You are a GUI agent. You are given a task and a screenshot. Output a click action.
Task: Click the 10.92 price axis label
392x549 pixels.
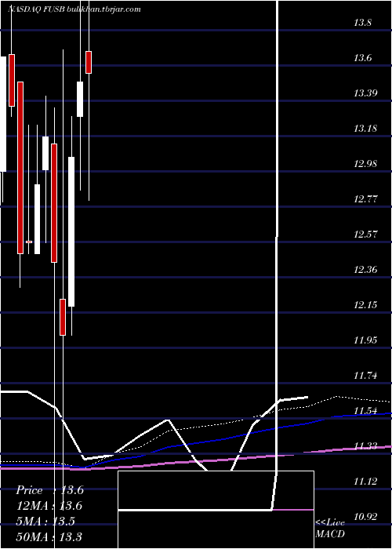coord(365,516)
